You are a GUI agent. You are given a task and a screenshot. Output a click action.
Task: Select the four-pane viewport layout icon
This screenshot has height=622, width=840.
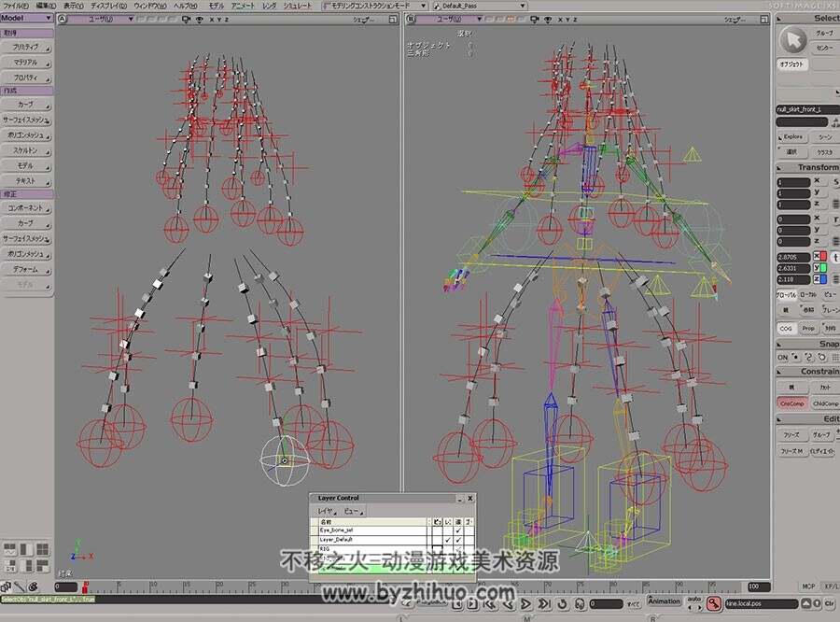click(42, 549)
